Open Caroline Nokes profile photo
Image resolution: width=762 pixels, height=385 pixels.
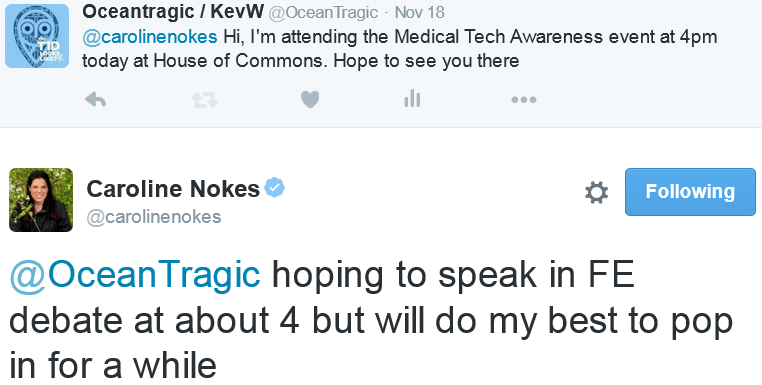tap(41, 200)
